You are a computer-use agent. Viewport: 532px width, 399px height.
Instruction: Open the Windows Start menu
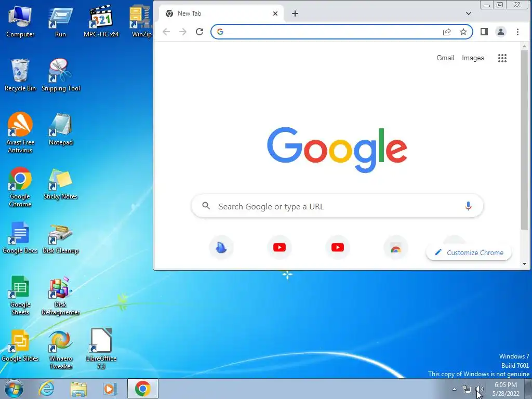[14, 389]
